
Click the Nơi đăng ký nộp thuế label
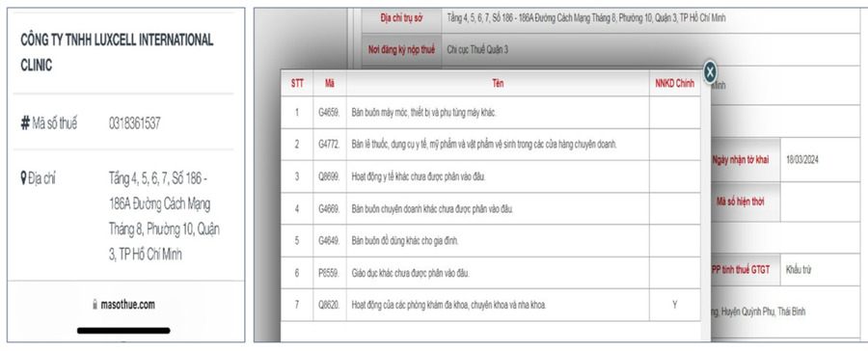[x=401, y=50]
